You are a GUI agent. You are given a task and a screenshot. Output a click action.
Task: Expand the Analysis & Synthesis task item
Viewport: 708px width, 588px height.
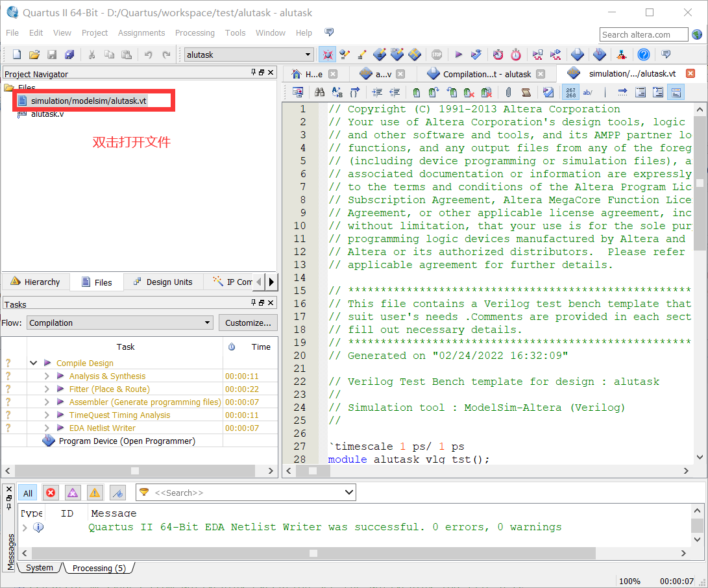tap(47, 376)
